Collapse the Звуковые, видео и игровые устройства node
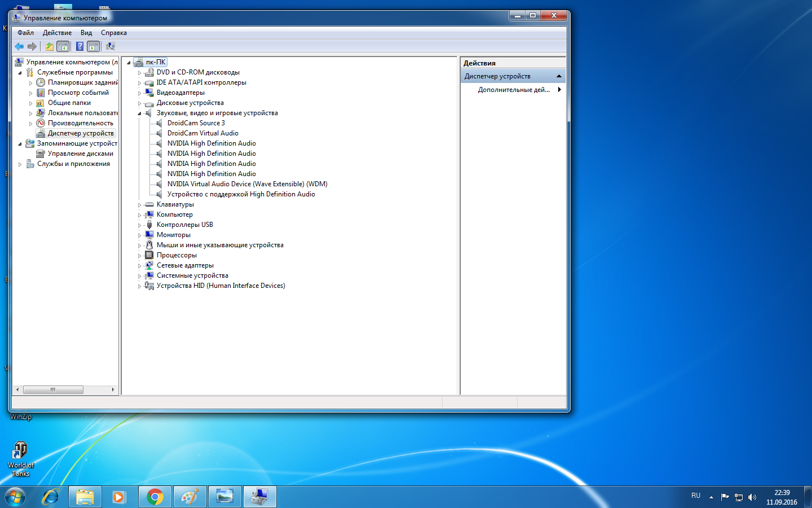Viewport: 812px width, 508px height. coord(139,113)
